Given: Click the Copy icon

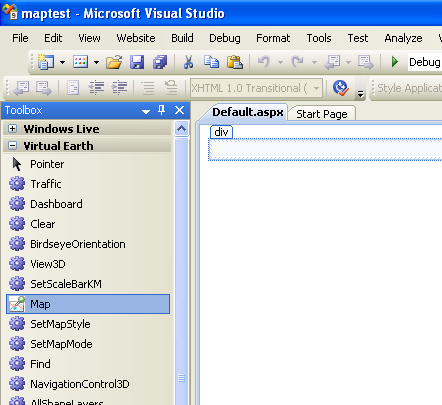Looking at the screenshot, I should point(211,62).
